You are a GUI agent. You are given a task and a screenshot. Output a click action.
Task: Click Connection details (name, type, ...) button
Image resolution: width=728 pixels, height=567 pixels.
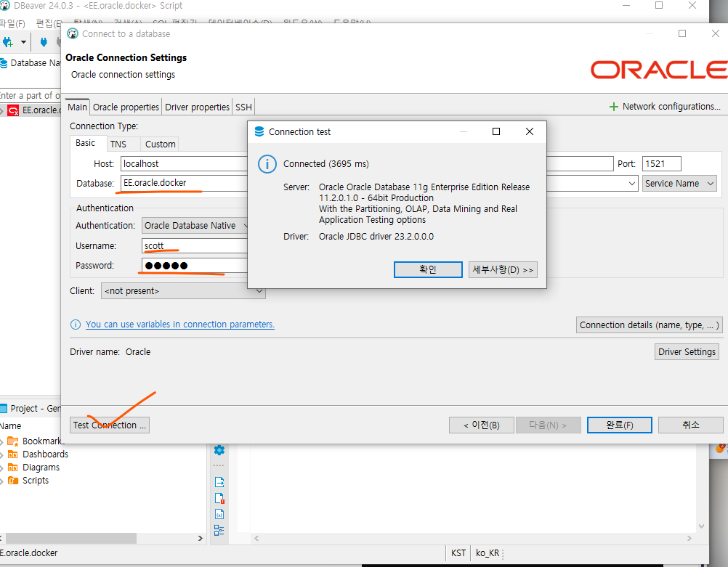point(649,325)
